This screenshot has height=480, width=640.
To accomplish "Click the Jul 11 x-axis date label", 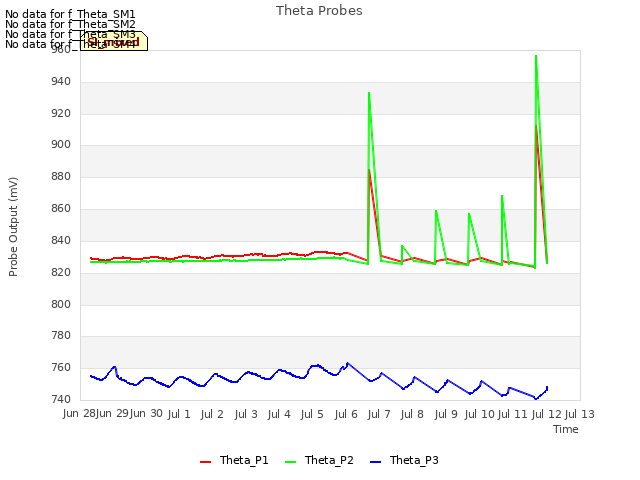I will tap(513, 414).
